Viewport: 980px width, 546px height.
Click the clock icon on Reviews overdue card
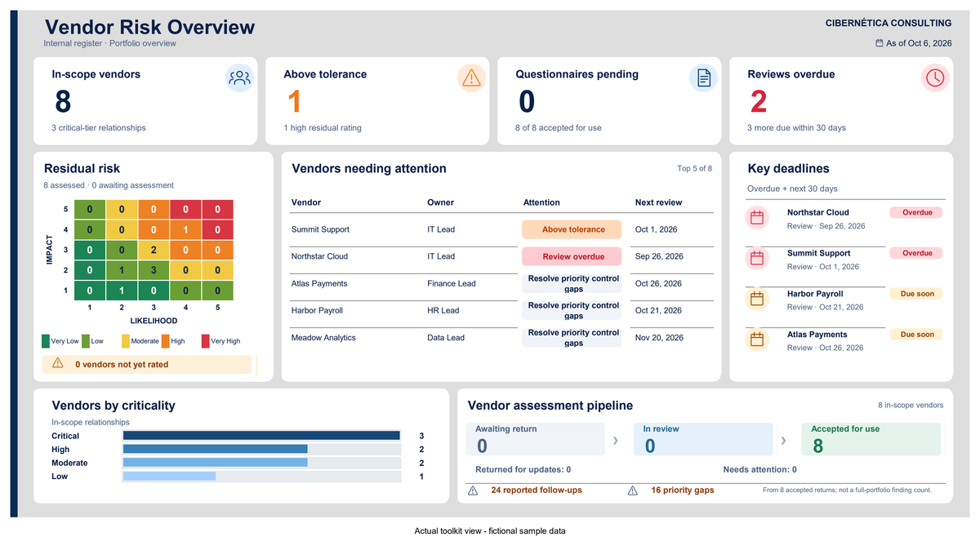[x=935, y=78]
